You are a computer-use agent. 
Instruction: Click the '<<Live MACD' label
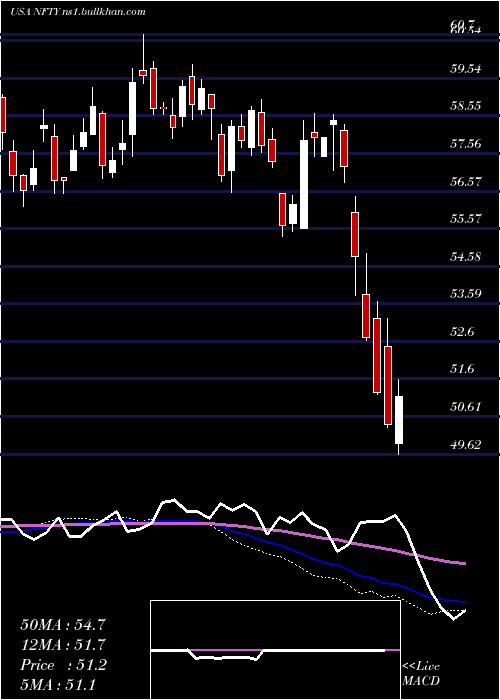click(x=421, y=673)
